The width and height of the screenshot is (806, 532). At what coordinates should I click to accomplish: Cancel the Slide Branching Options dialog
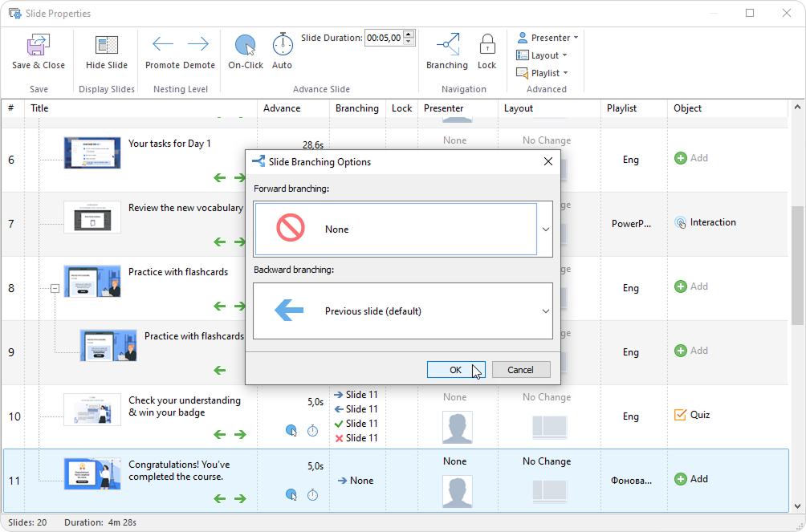[520, 370]
